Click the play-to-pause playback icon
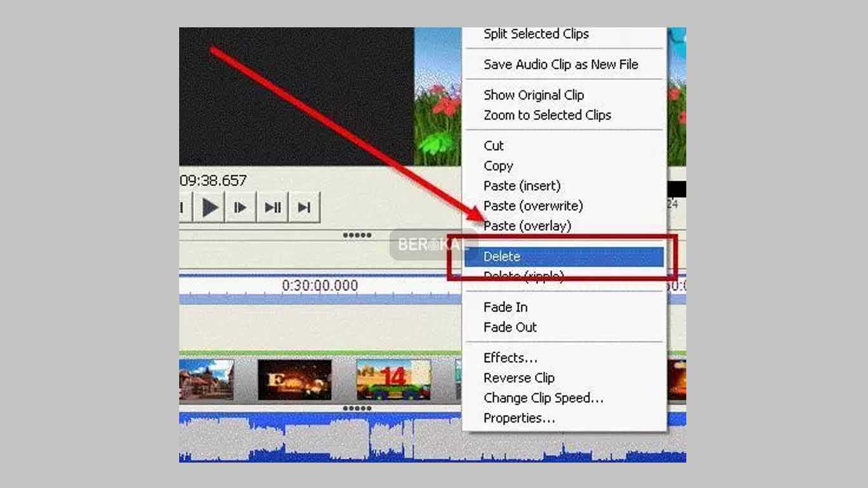 (x=272, y=206)
